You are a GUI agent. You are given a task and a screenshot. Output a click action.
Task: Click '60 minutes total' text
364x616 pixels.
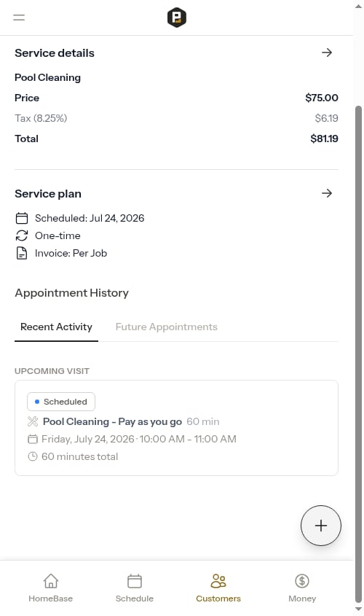pos(79,456)
